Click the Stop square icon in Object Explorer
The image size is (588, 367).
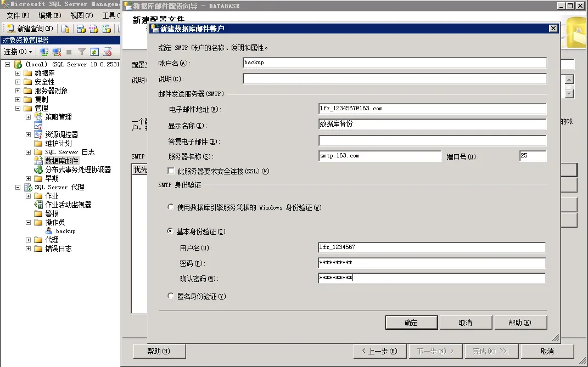[69, 52]
